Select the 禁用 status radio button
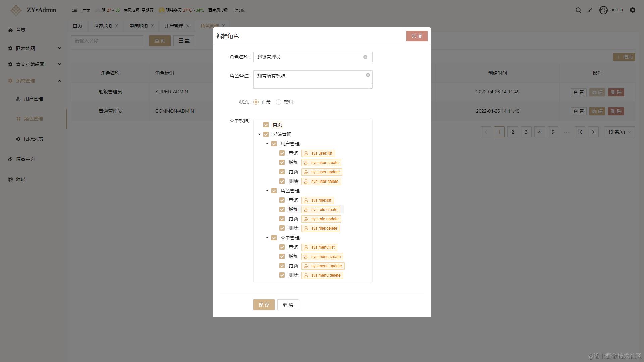644x362 pixels. pyautogui.click(x=278, y=102)
